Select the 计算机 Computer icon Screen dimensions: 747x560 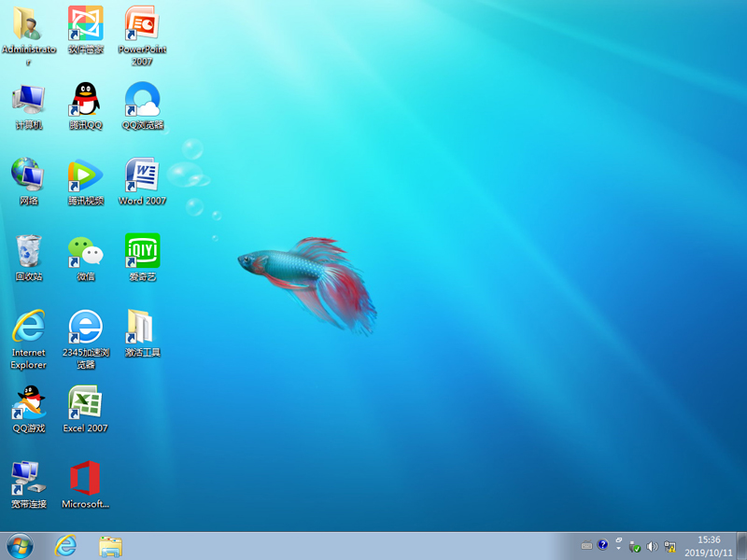coord(28,100)
